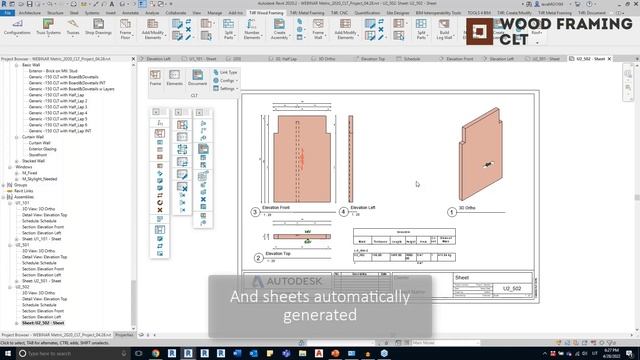Open Chrome from the Windows taskbar

click(156, 353)
